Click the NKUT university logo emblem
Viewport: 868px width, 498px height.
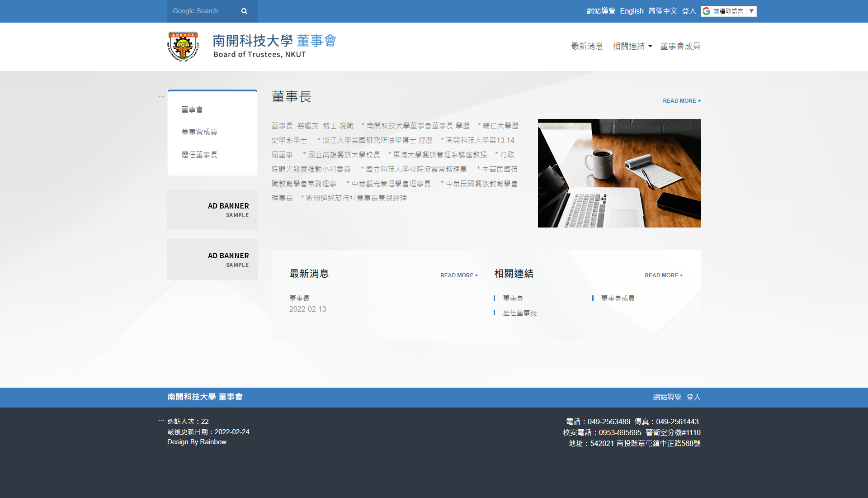click(183, 47)
